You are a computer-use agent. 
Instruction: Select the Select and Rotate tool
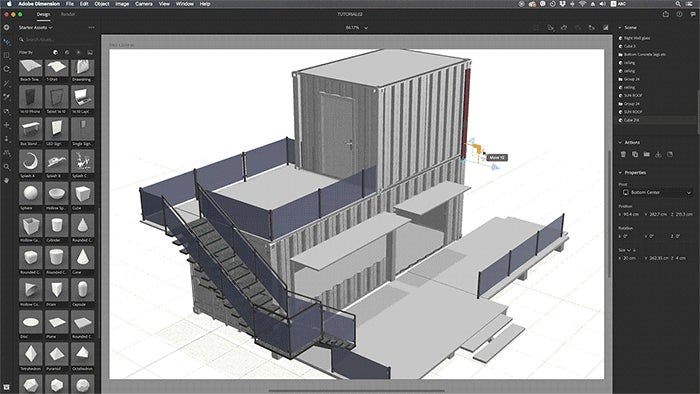[6, 70]
